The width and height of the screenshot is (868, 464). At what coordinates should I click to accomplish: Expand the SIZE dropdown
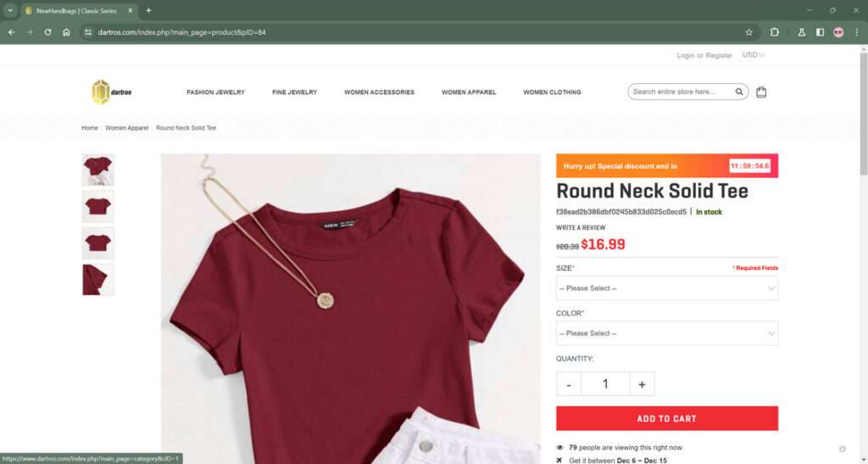tap(667, 288)
